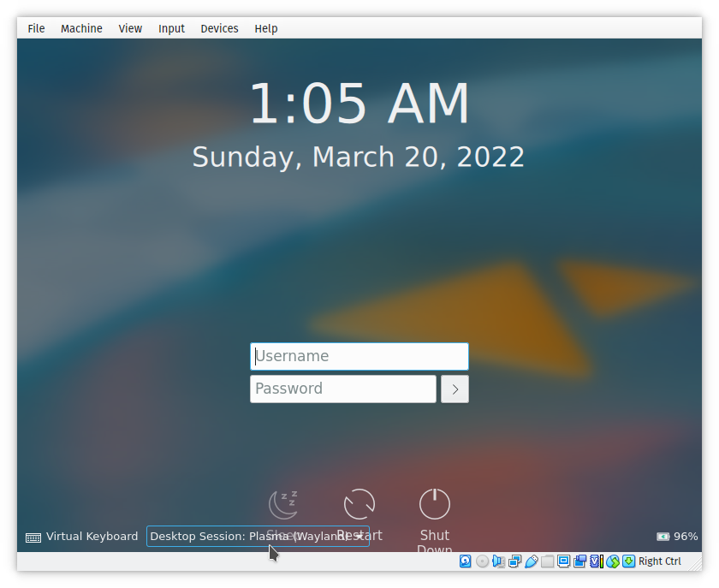The width and height of the screenshot is (719, 588).
Task: Expand the Desktop Session dropdown
Action: click(258, 537)
